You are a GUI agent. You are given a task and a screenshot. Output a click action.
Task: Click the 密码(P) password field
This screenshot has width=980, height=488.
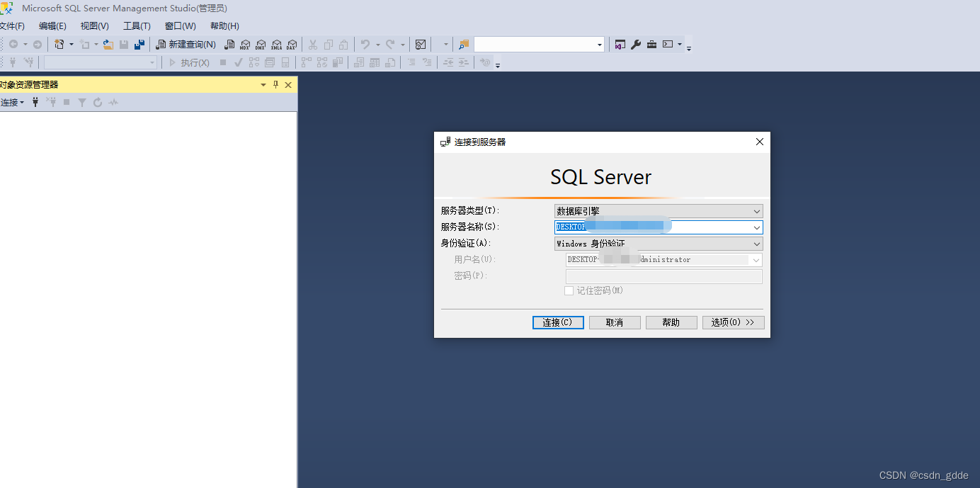pos(664,276)
